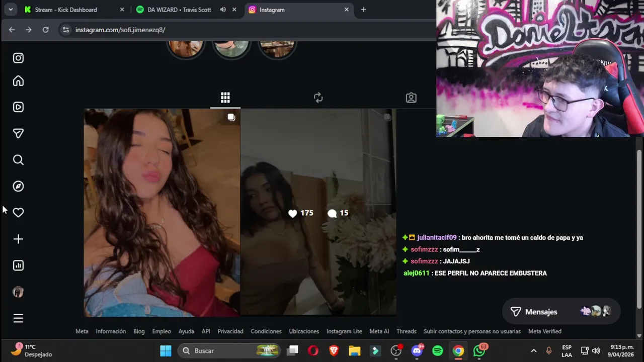
Task: Open File Explorer from the taskbar
Action: (355, 350)
